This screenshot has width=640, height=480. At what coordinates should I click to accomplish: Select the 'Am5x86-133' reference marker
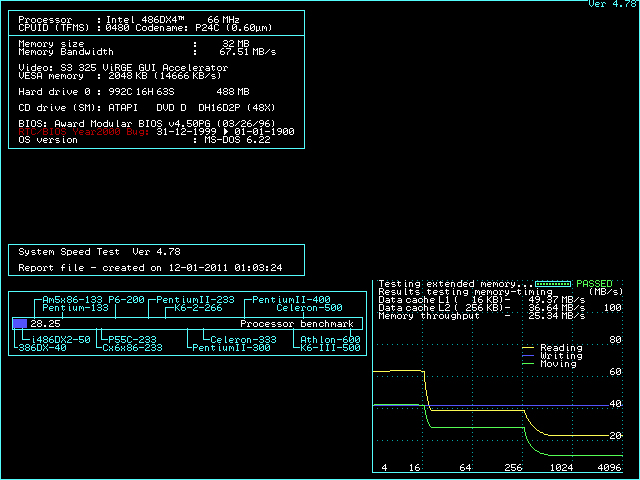point(73,300)
